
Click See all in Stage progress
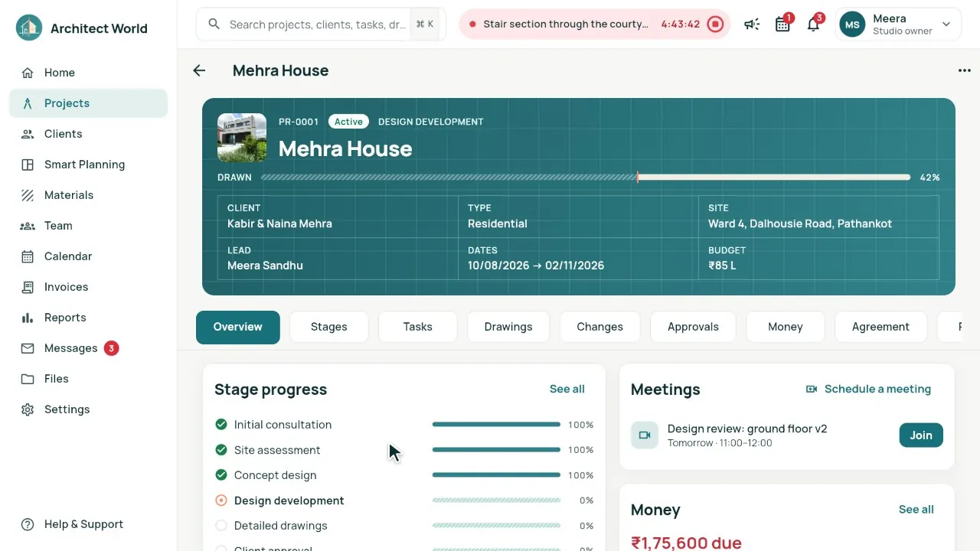coord(567,389)
